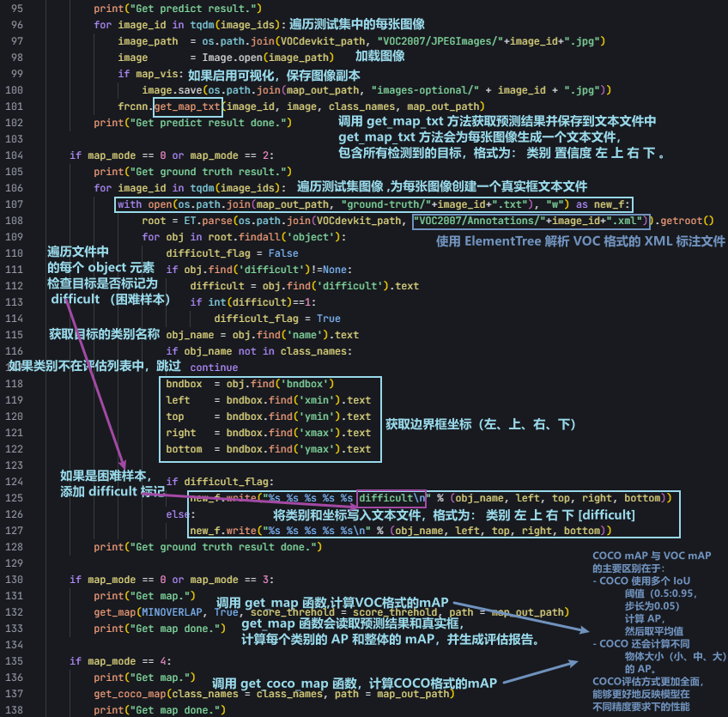
Task: Click line number 95 in the gutter
Action: pyautogui.click(x=16, y=9)
